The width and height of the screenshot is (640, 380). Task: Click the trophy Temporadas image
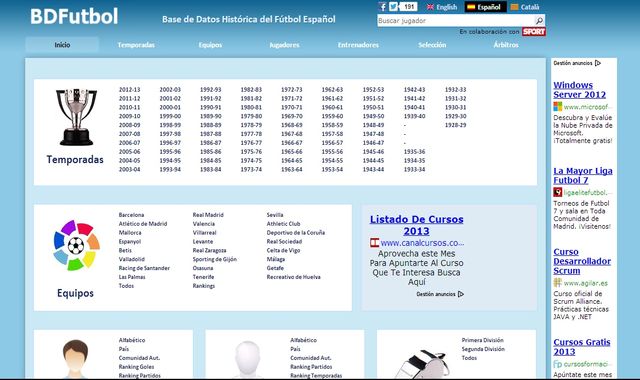tap(76, 117)
